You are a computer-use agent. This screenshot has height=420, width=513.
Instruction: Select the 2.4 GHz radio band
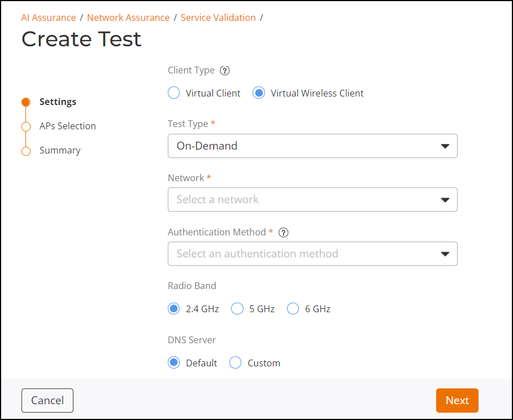click(174, 309)
